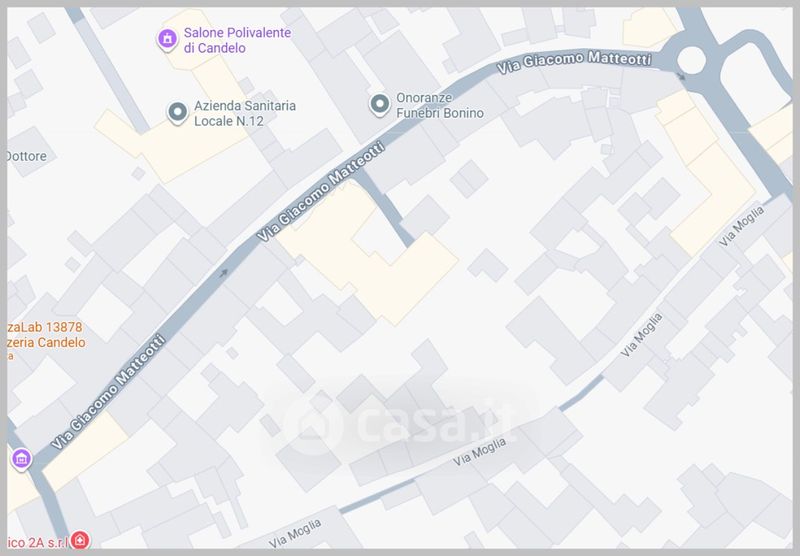Click the Dottore place label
Image resolution: width=800 pixels, height=556 pixels.
click(27, 156)
